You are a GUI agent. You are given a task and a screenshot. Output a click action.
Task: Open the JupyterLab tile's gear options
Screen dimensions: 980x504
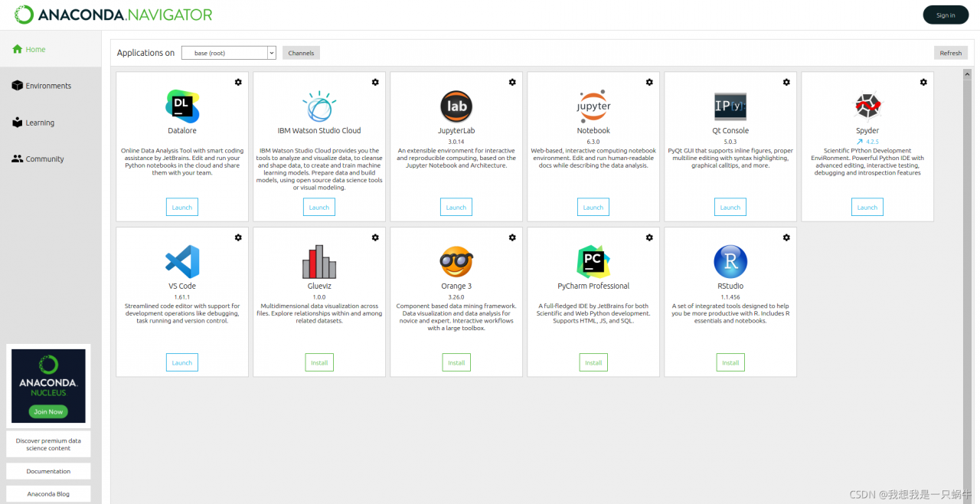[x=512, y=82]
